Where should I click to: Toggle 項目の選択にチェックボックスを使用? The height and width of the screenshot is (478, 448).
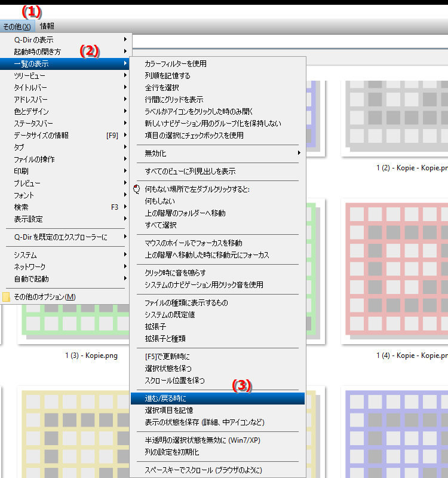[217, 135]
